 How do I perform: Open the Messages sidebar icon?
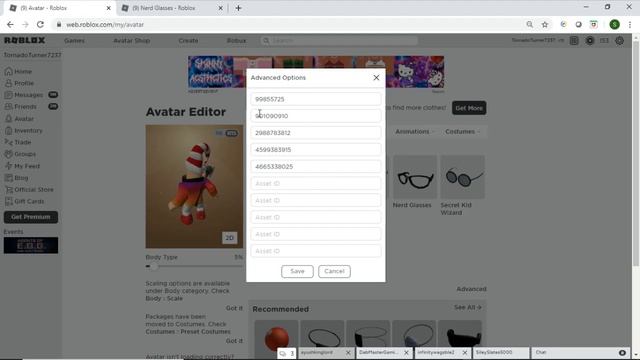coord(8,95)
